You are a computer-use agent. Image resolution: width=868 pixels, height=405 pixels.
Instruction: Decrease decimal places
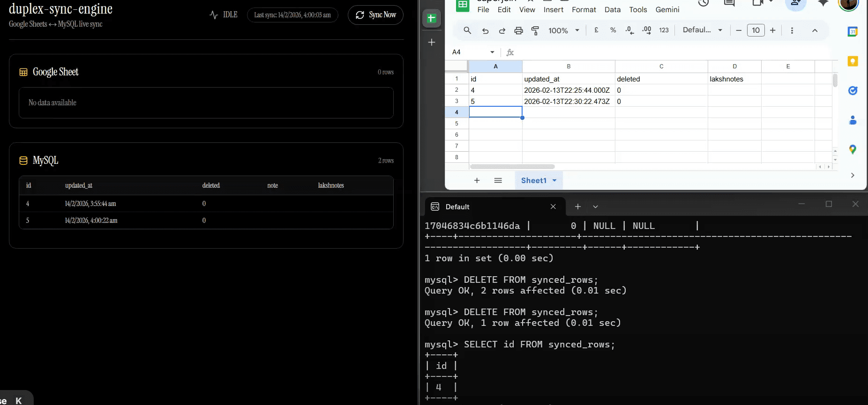(x=630, y=30)
